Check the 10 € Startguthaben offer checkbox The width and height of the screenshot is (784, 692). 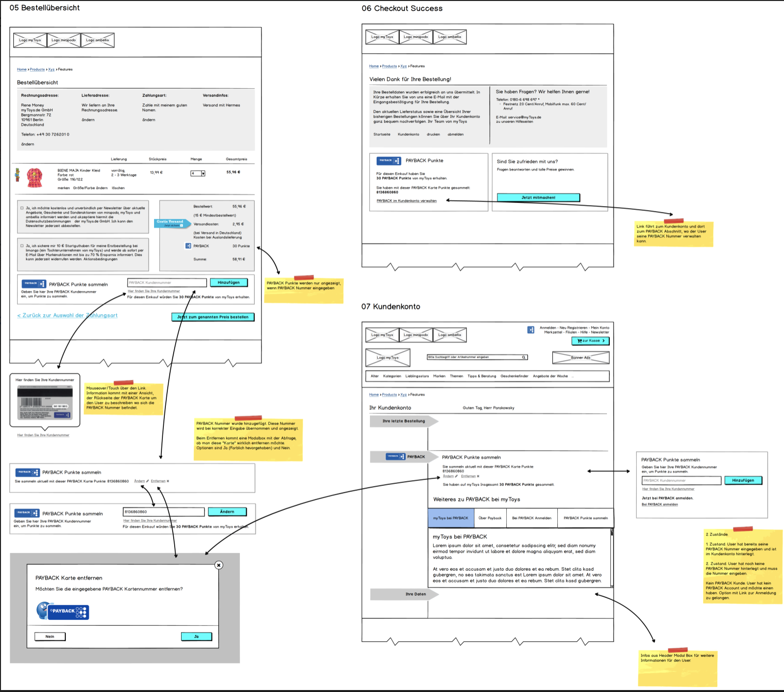point(22,246)
